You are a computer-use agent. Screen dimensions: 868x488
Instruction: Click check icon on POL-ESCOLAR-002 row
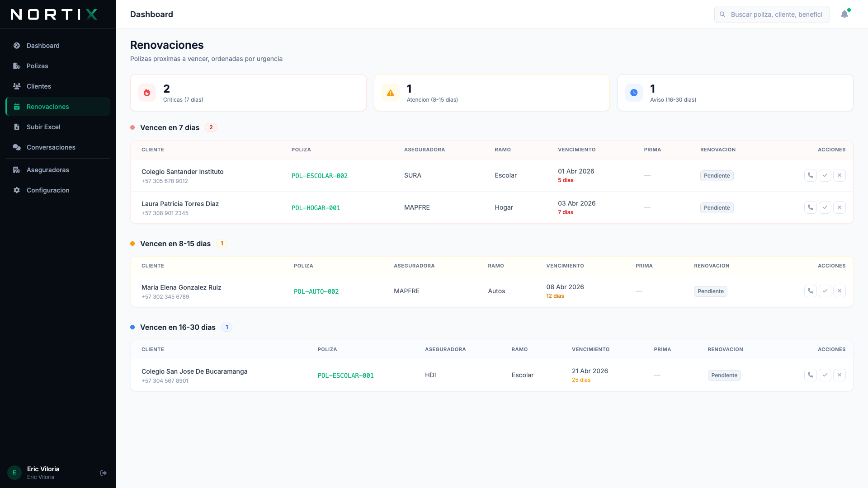coord(825,175)
